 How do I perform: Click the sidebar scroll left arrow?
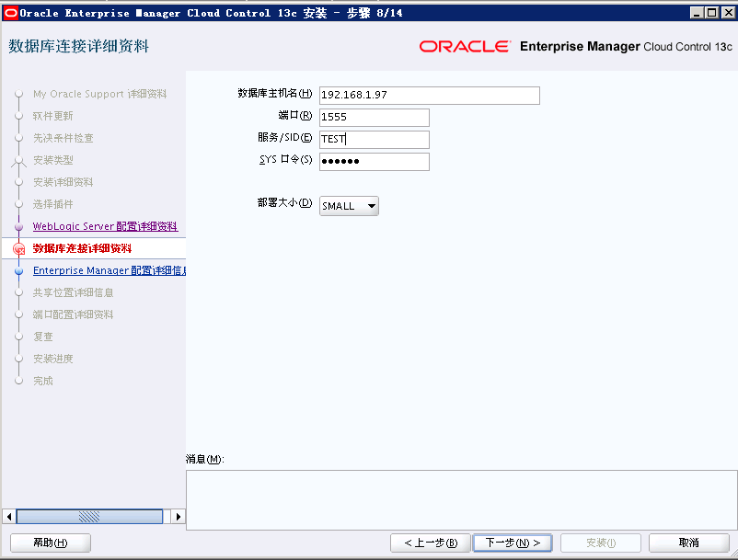[9, 517]
